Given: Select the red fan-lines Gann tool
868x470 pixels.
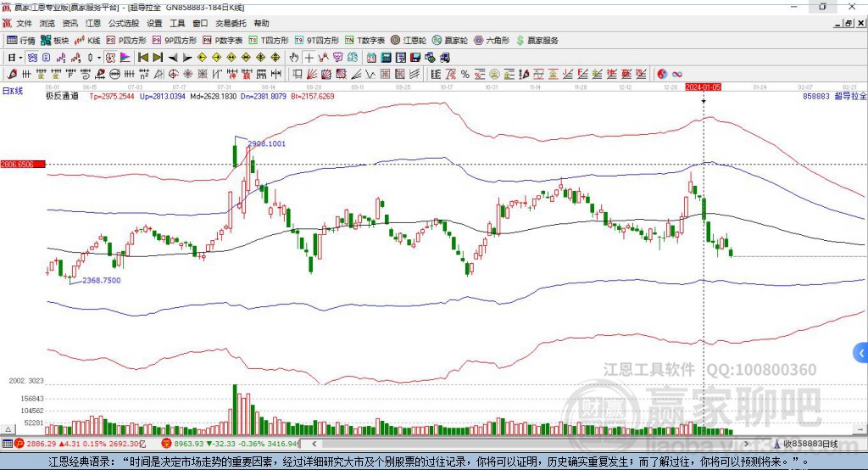Looking at the screenshot, I should point(312,75).
